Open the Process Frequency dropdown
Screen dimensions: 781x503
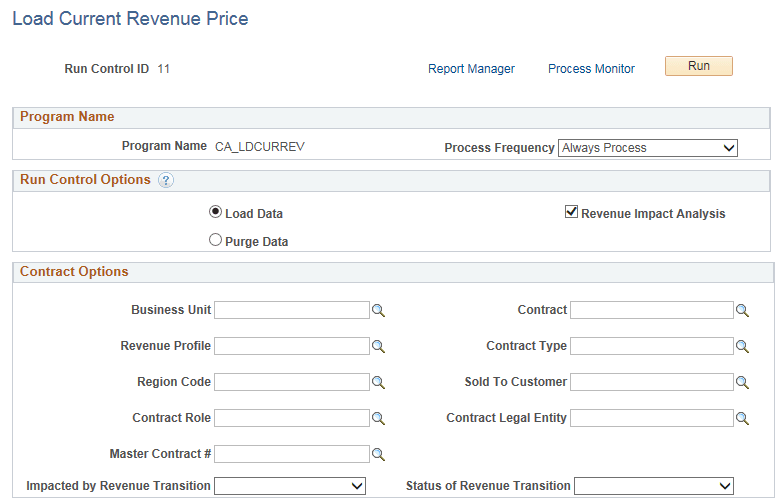[x=648, y=148]
